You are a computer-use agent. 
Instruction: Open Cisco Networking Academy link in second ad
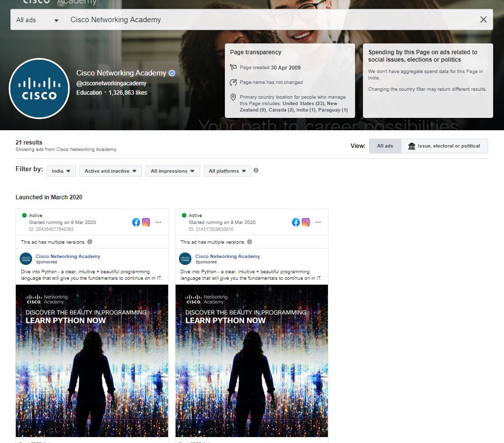(x=227, y=256)
